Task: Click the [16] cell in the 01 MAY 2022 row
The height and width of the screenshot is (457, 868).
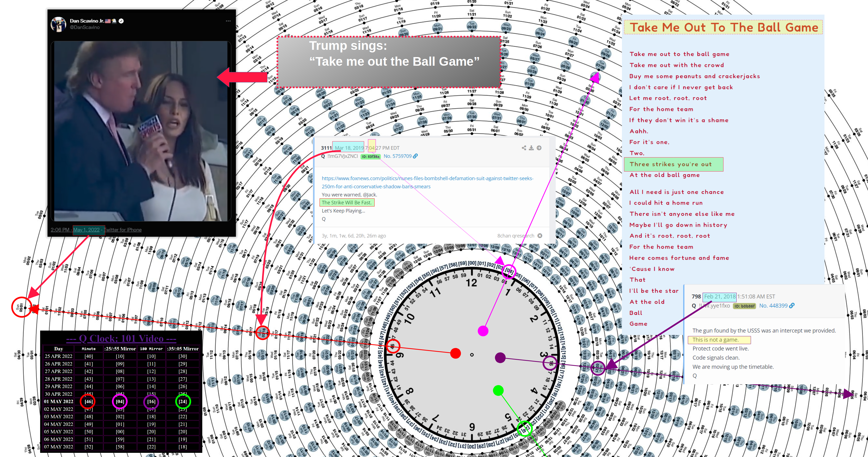Action: [x=151, y=401]
